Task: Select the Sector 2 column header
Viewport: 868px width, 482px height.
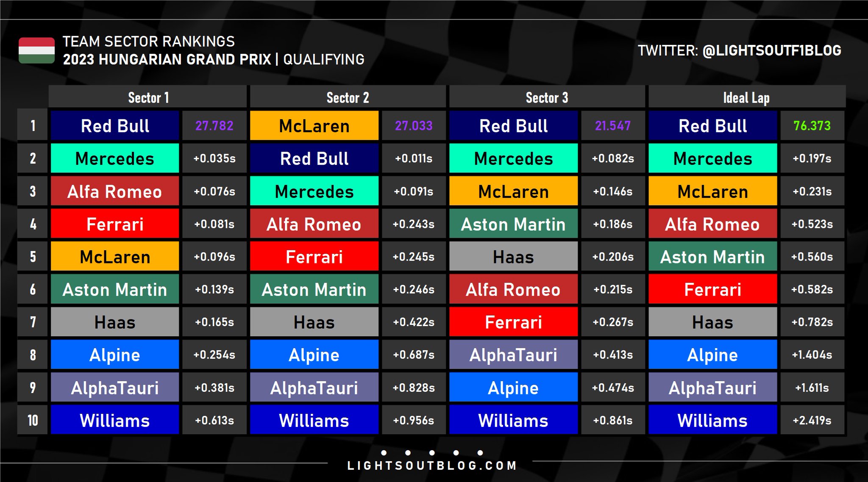Action: [348, 97]
